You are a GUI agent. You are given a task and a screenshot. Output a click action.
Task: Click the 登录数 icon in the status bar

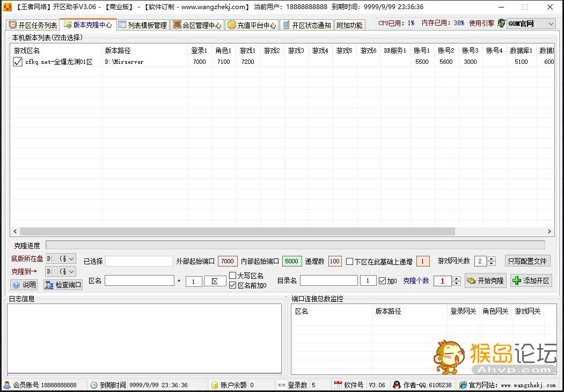[282, 385]
